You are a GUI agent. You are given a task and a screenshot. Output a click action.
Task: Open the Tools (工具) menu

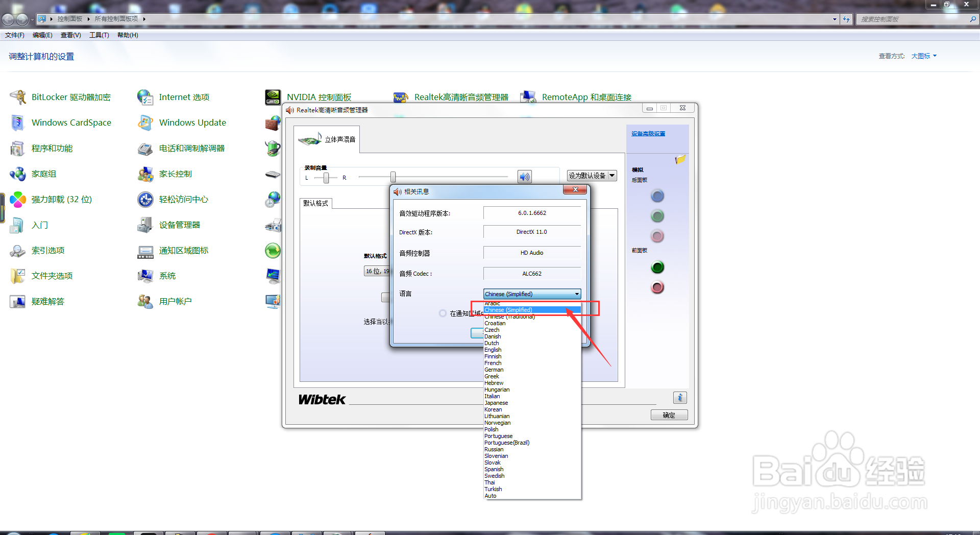99,35
